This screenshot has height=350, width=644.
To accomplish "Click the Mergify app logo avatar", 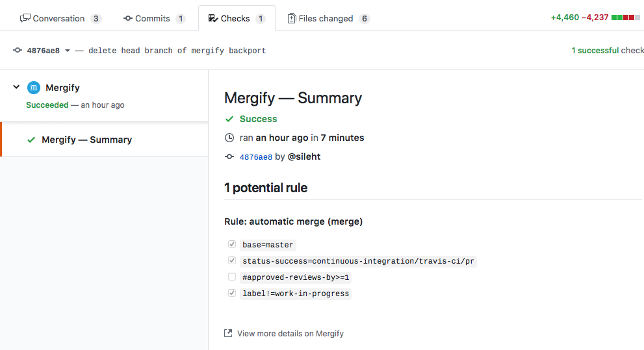I will (34, 88).
